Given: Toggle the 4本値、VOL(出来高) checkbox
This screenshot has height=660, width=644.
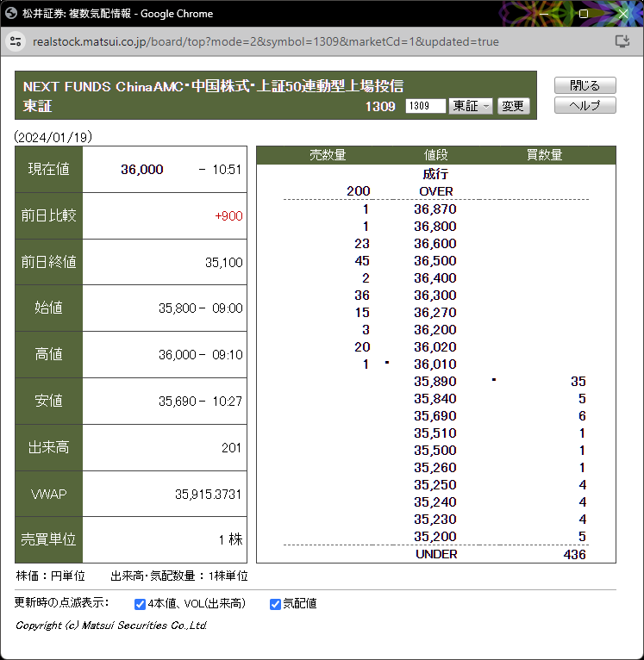Looking at the screenshot, I should click(x=140, y=604).
